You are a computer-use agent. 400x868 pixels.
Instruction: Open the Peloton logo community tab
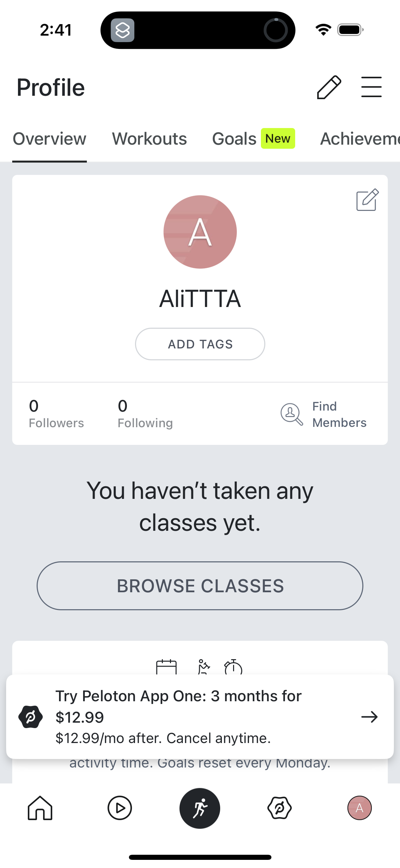tap(280, 808)
